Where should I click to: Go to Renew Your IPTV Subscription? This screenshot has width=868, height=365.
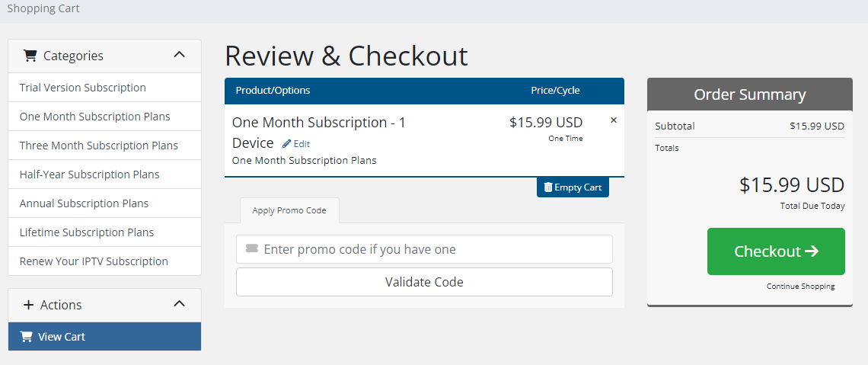[94, 261]
